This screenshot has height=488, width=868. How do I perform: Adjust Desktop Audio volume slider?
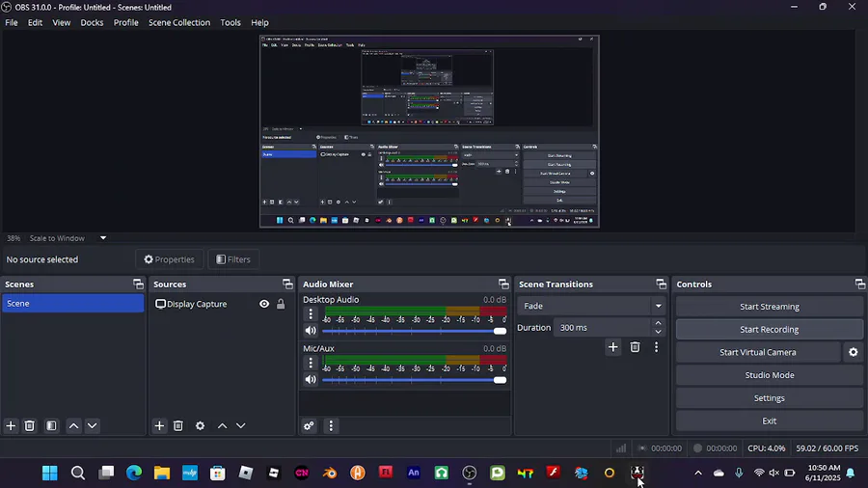point(414,331)
